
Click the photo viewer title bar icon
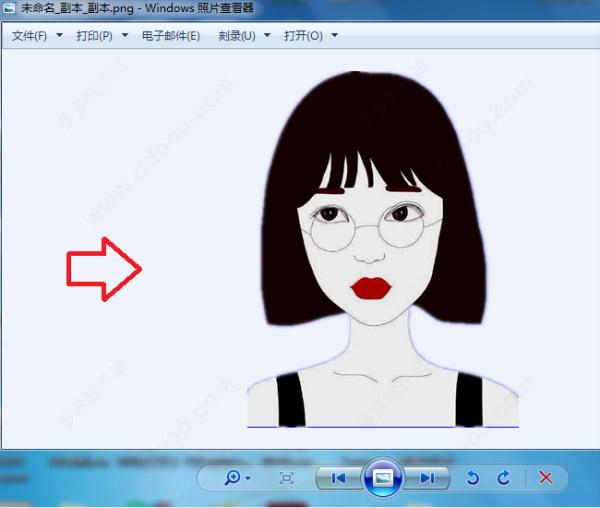8,8
